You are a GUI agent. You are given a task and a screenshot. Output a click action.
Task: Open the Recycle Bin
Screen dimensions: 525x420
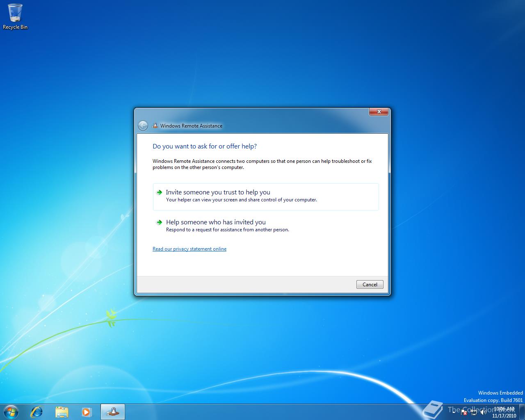point(15,12)
